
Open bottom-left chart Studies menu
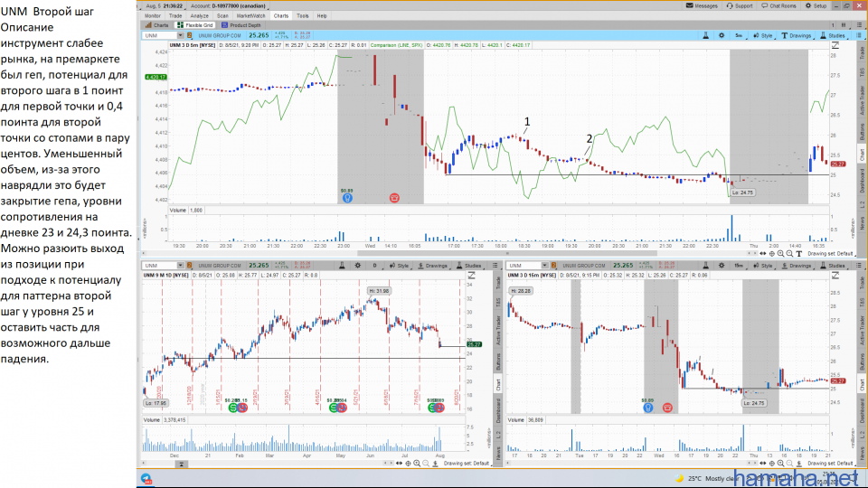pyautogui.click(x=469, y=266)
